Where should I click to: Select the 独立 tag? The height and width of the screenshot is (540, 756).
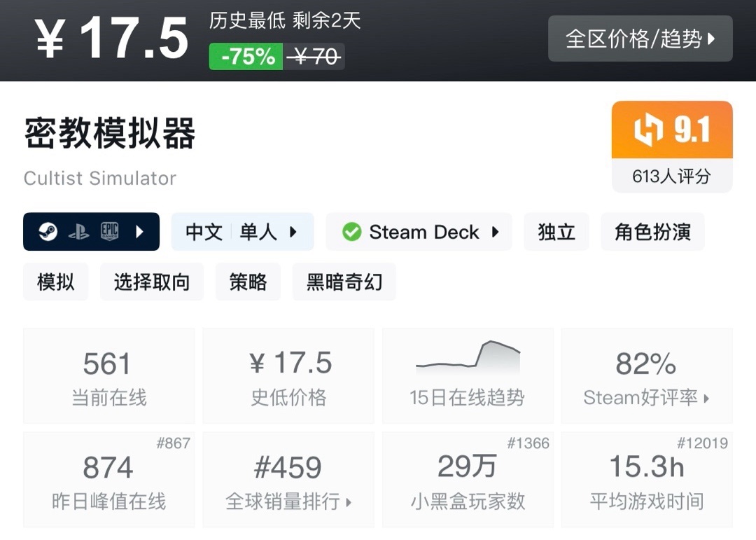(x=556, y=232)
